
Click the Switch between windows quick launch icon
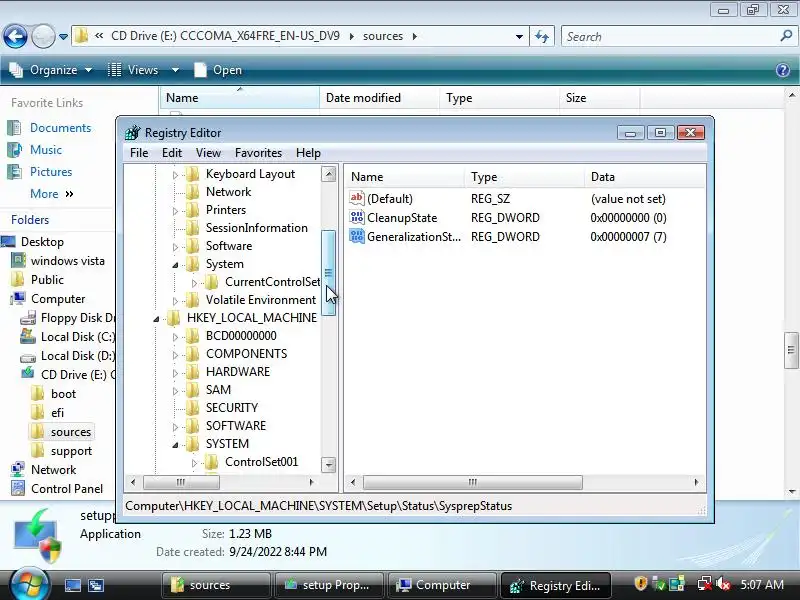pyautogui.click(x=95, y=585)
